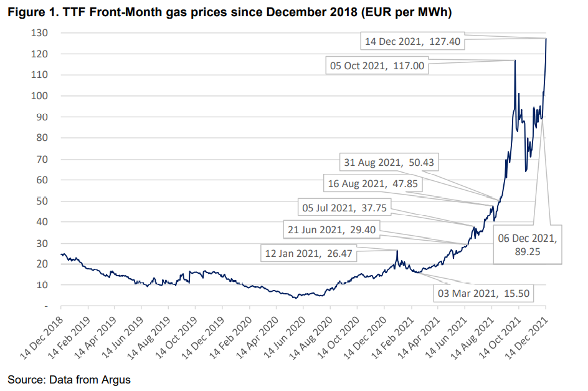The height and width of the screenshot is (391, 588).
Task: Click the Source: Data from Argus text
Action: [x=69, y=379]
